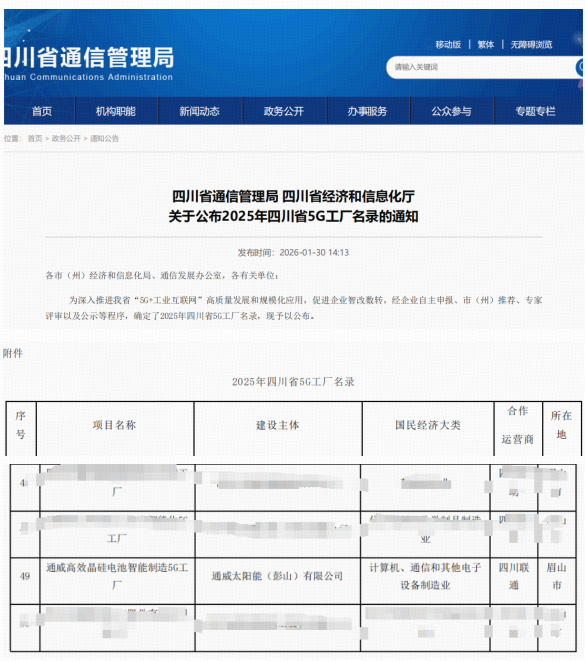Click the 通威太阳能（彭山）有限公司 cell
Image resolution: width=585 pixels, height=661 pixels.
(277, 576)
